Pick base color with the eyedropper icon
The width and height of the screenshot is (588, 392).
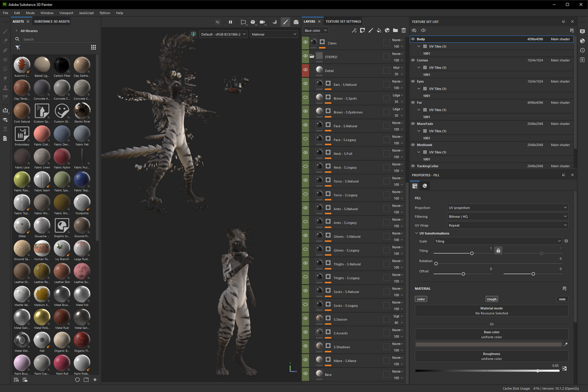pos(565,345)
